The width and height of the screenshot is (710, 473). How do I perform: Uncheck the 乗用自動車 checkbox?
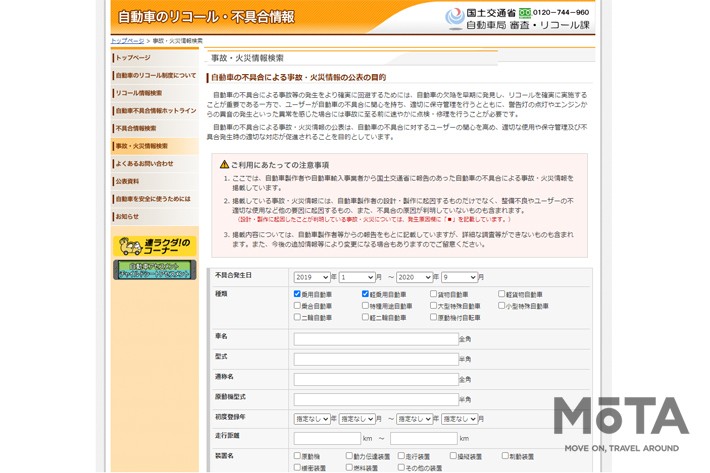pos(297,294)
